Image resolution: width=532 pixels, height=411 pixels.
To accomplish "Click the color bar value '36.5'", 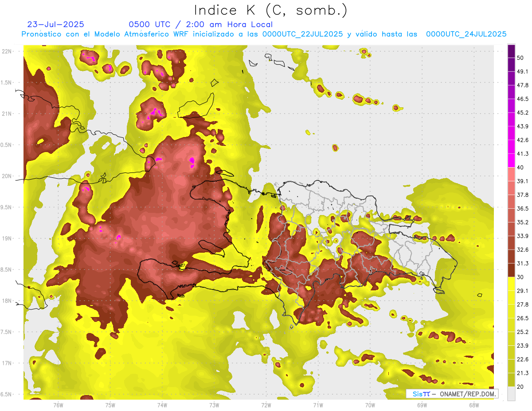I will click(x=523, y=208).
